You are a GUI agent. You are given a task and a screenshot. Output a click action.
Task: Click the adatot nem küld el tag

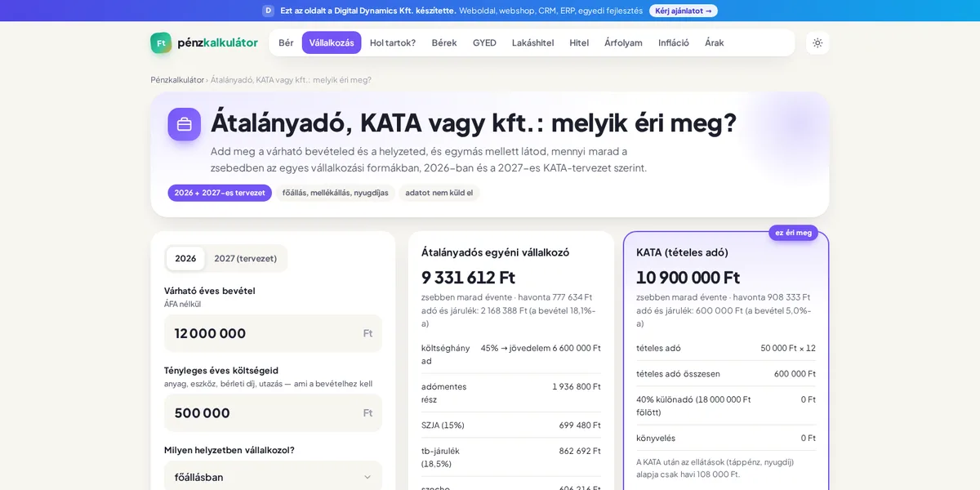[439, 193]
